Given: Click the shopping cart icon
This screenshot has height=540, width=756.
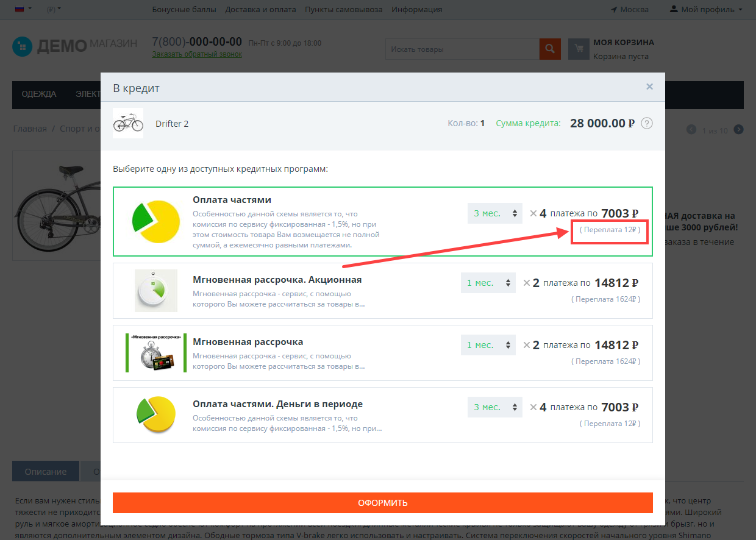Looking at the screenshot, I should (x=579, y=49).
